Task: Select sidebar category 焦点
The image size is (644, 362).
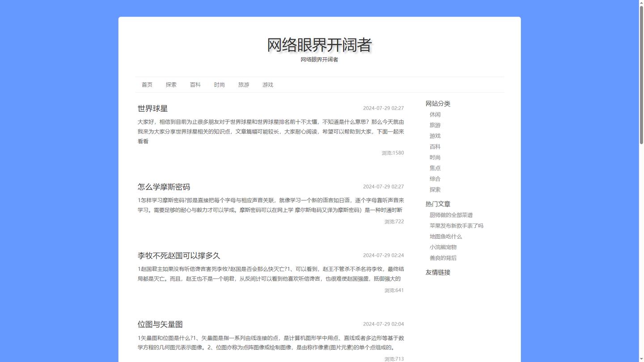Action: pos(435,168)
